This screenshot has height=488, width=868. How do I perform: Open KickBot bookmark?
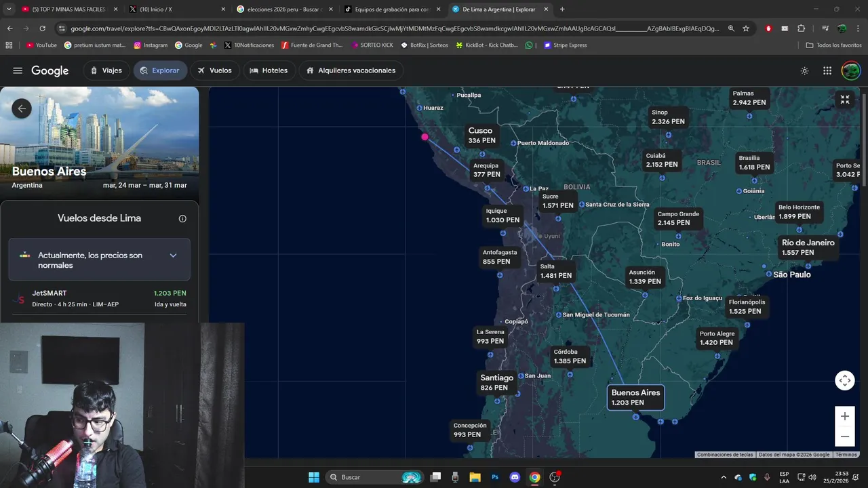[487, 45]
